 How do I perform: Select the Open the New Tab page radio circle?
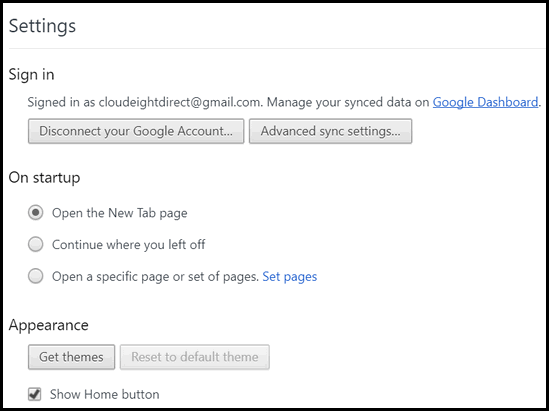pos(36,213)
